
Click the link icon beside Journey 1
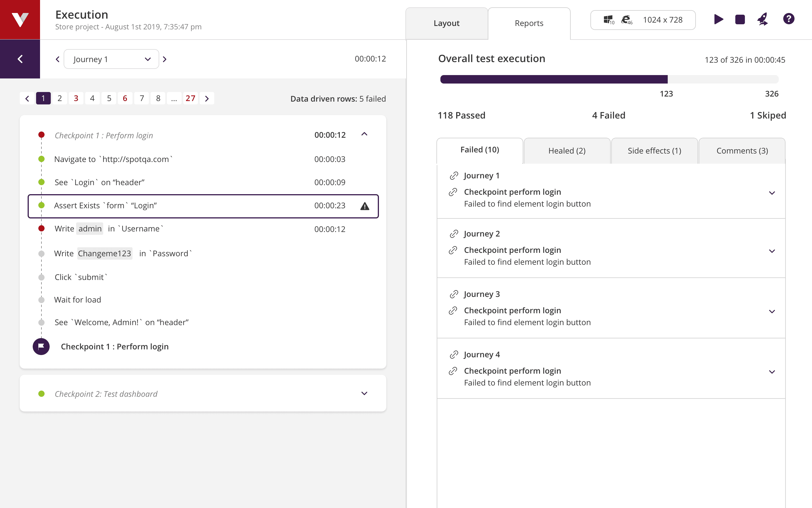point(454,176)
